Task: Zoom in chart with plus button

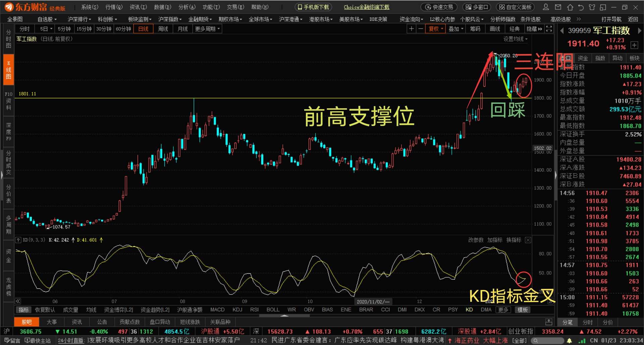Action: pyautogui.click(x=411, y=29)
